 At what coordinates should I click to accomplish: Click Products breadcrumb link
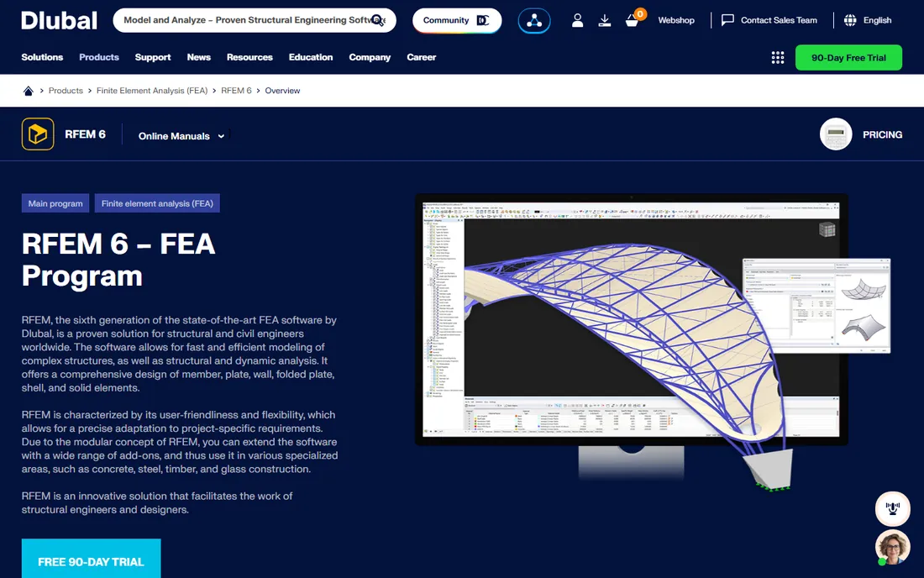[x=66, y=91]
